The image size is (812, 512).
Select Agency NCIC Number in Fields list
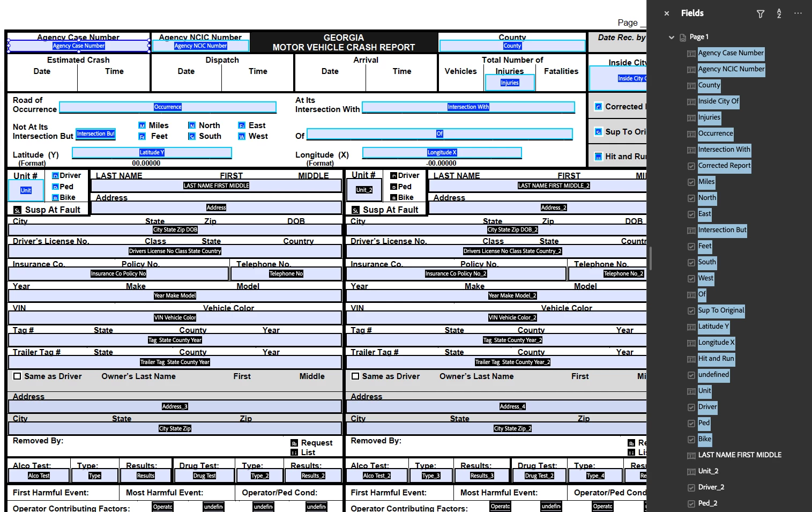(x=731, y=69)
